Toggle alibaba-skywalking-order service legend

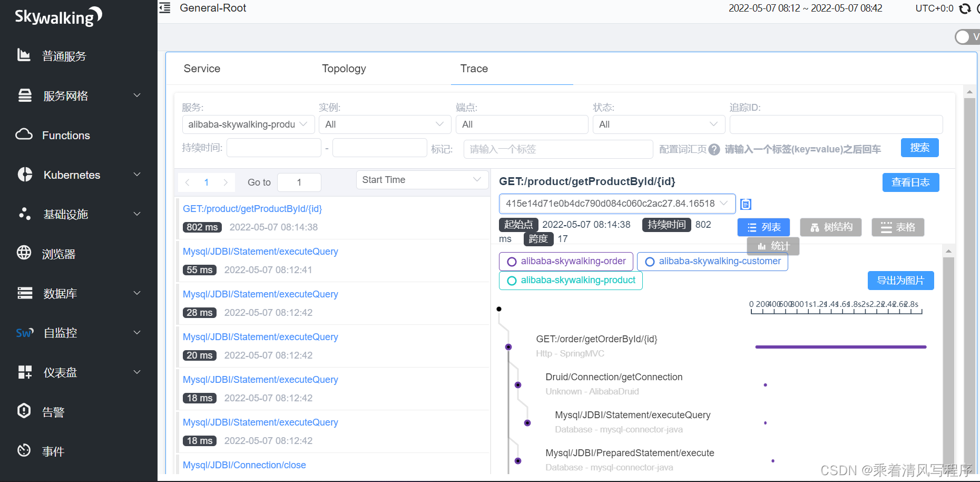(566, 262)
